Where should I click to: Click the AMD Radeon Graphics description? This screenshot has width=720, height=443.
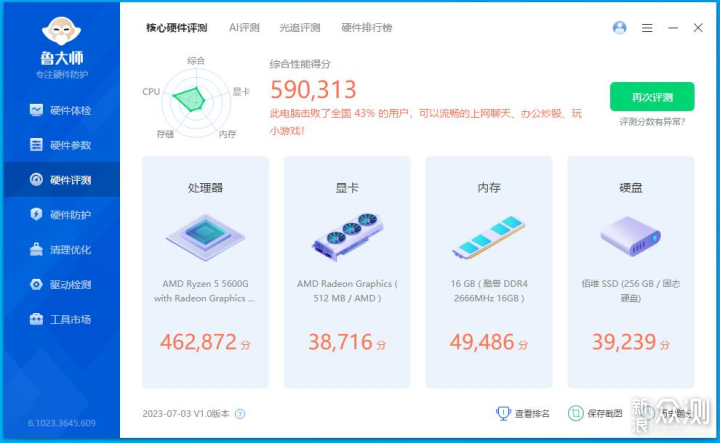(x=347, y=291)
